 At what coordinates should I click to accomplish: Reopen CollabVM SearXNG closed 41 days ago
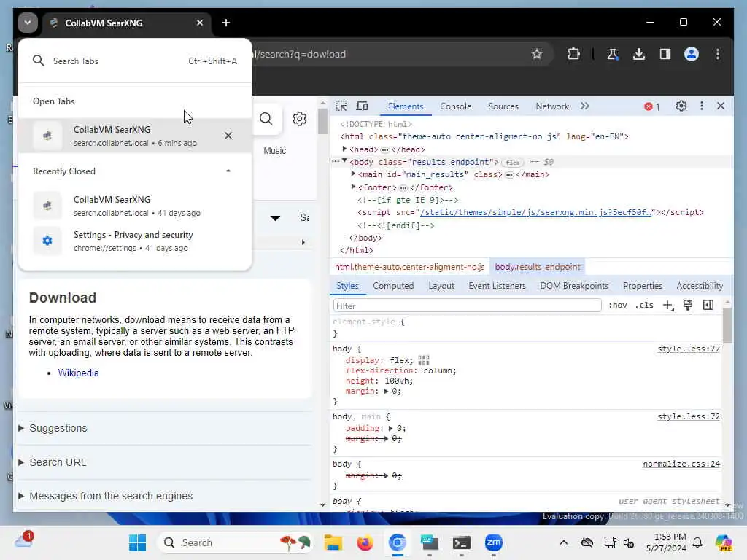coord(135,206)
